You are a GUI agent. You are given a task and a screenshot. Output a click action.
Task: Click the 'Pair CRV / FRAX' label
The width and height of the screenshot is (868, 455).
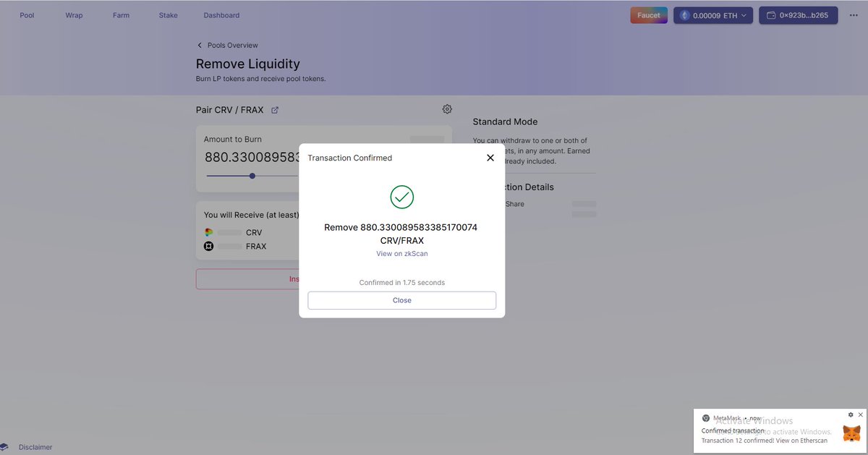[230, 110]
